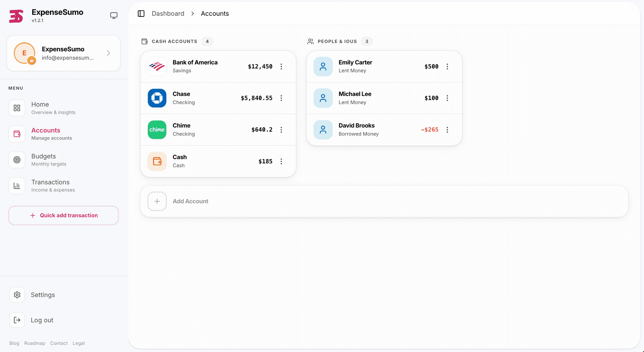Click the Log out arrow icon

(17, 320)
